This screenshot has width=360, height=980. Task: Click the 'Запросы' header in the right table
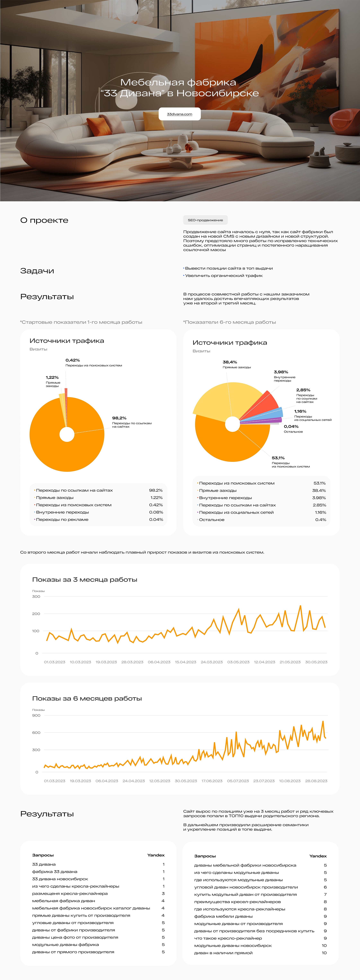(205, 856)
